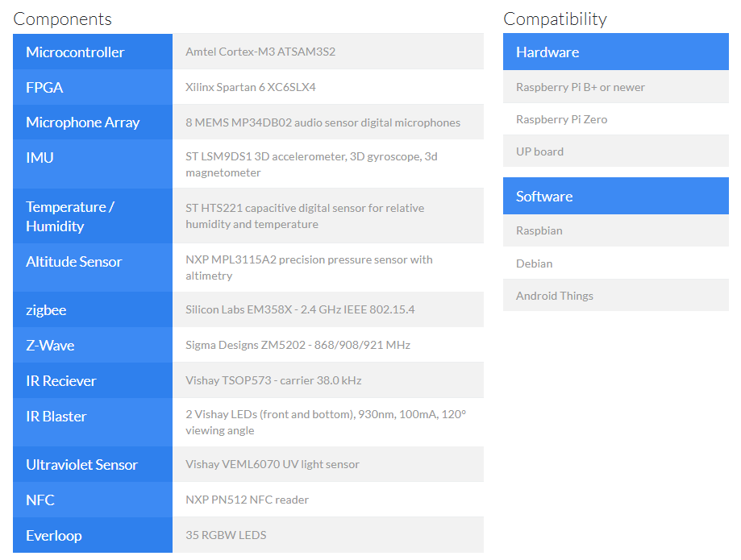This screenshot has width=741, height=560.
Task: Select the UP board entry
Action: click(x=540, y=151)
